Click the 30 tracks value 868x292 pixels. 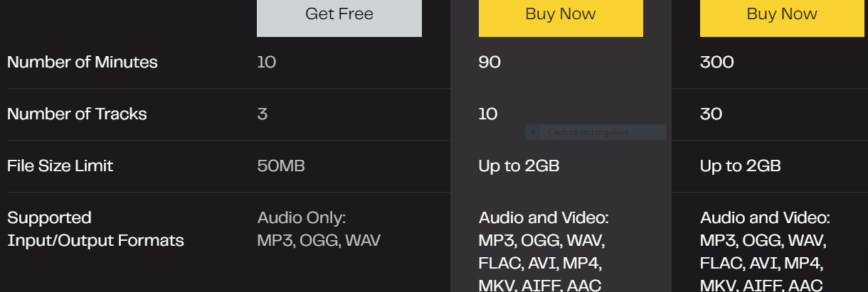711,114
